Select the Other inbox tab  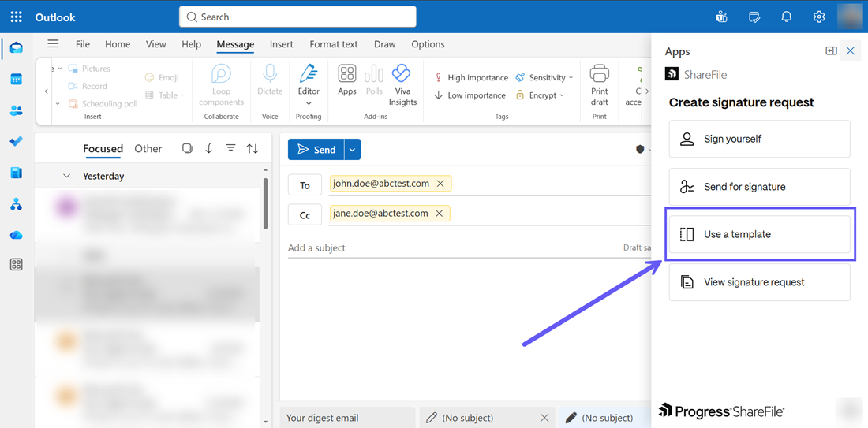point(148,149)
